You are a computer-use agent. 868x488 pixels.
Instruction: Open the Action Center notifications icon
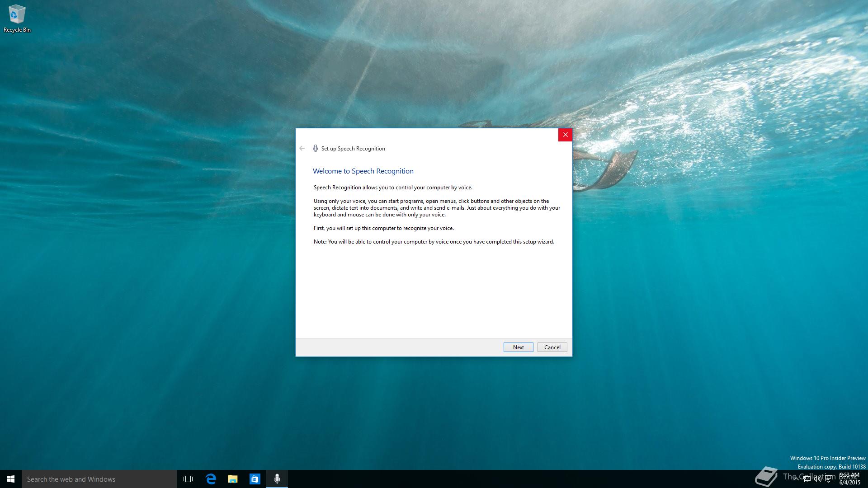(829, 479)
